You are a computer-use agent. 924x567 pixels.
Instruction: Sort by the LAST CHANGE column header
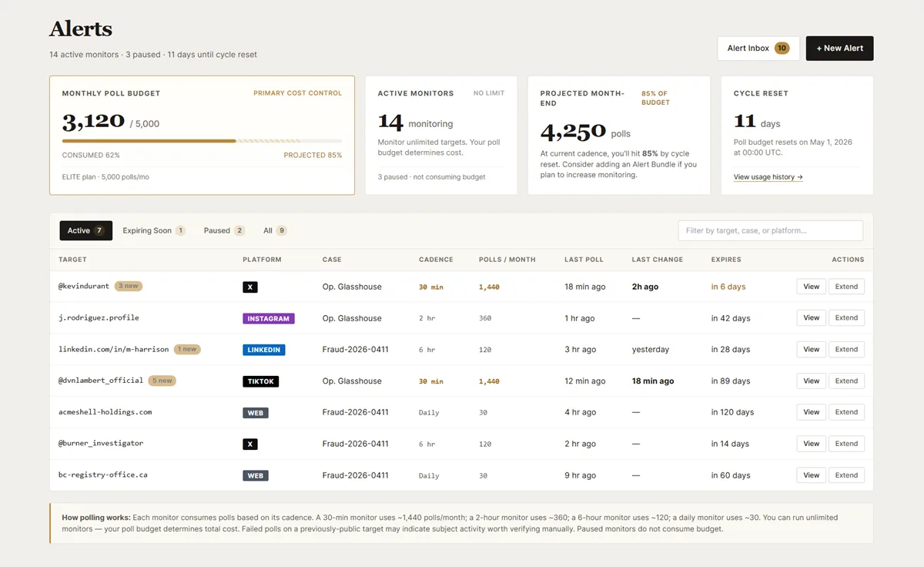coord(658,260)
